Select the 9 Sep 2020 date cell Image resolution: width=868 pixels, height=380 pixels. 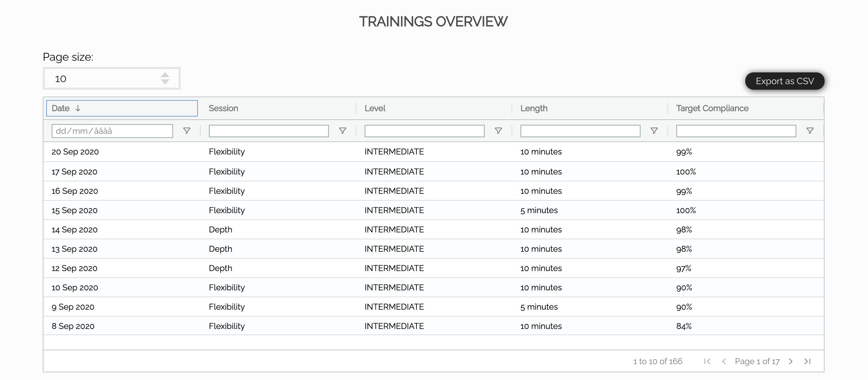click(73, 307)
